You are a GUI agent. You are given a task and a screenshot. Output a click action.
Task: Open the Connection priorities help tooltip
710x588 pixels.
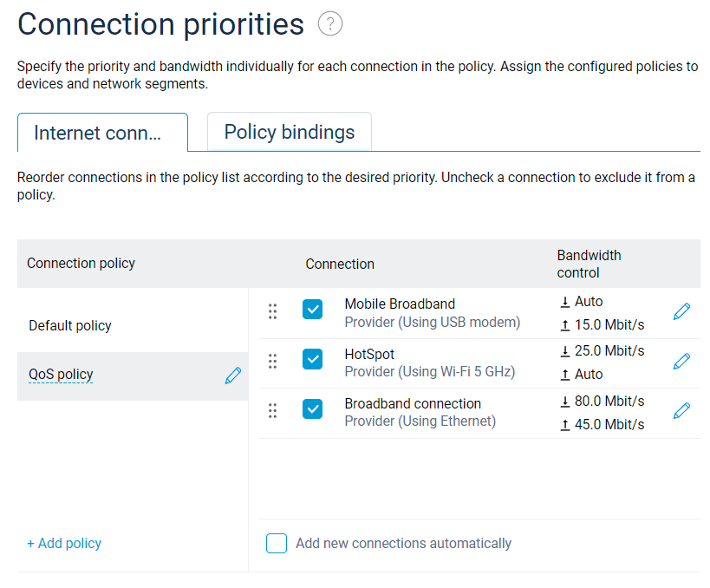329,23
